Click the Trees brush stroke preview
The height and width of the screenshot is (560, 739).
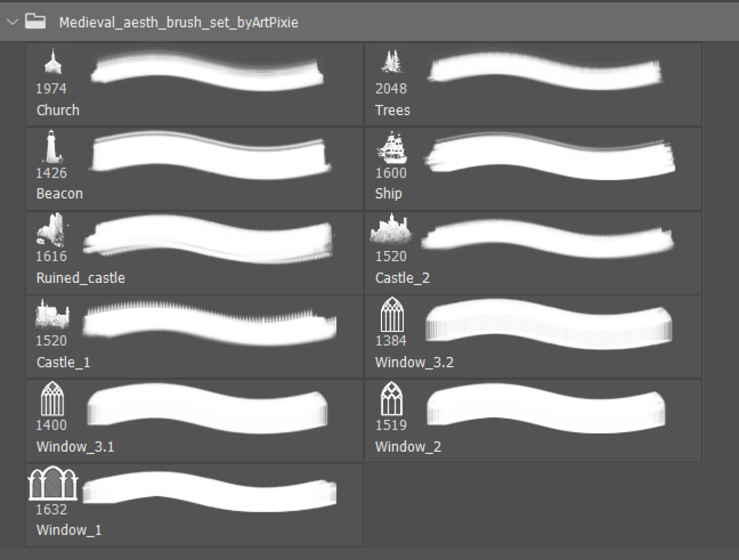pos(545,70)
